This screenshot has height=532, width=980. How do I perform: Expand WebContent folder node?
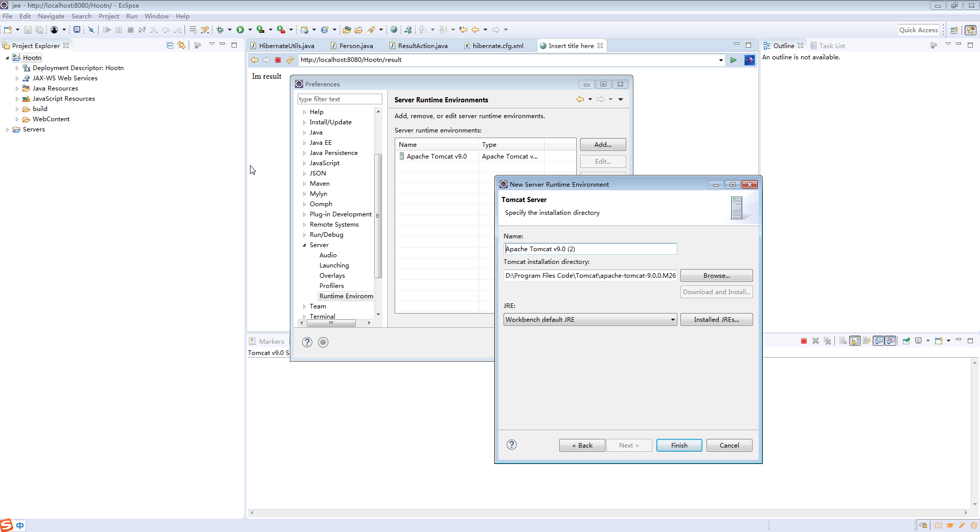point(17,119)
